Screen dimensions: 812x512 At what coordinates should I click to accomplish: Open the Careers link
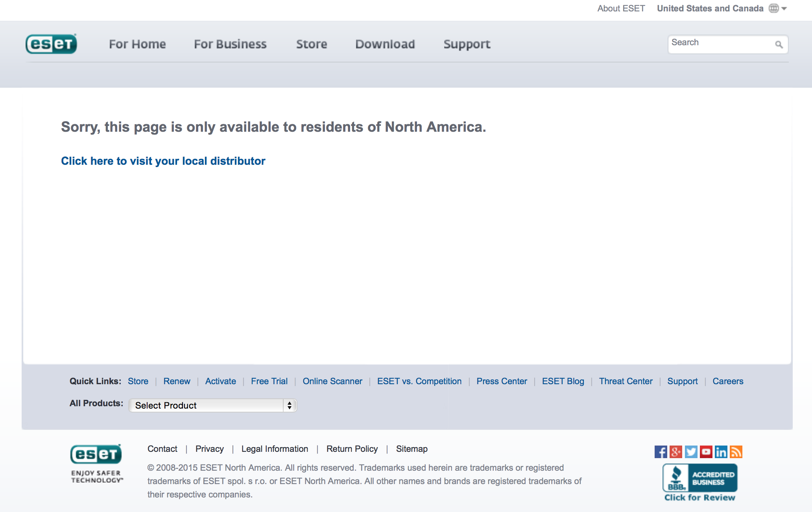pos(728,381)
